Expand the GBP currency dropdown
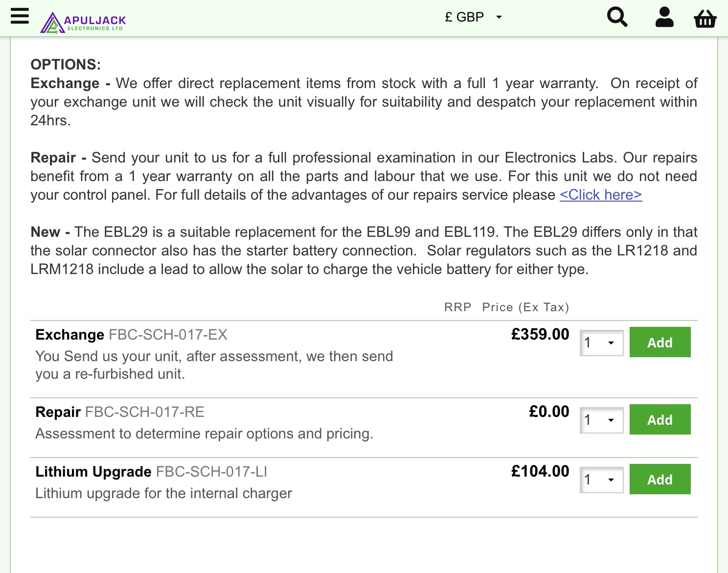Viewport: 728px width, 573px height. [473, 17]
